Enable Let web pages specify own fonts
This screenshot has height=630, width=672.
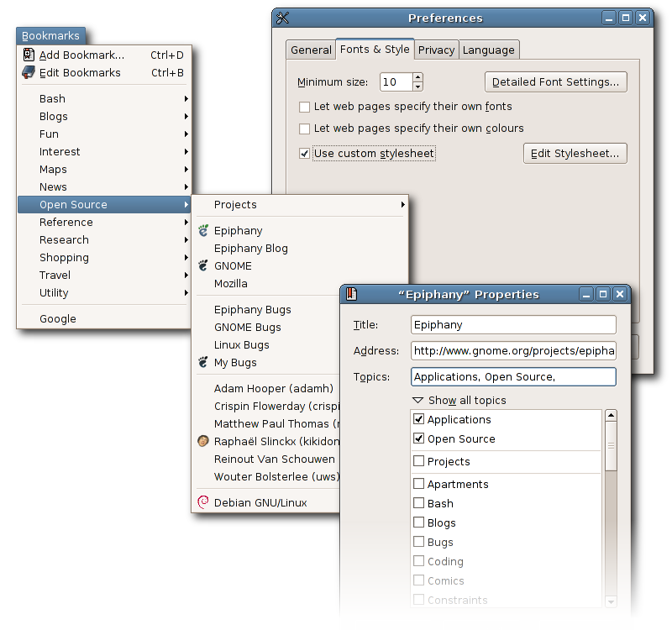click(304, 107)
